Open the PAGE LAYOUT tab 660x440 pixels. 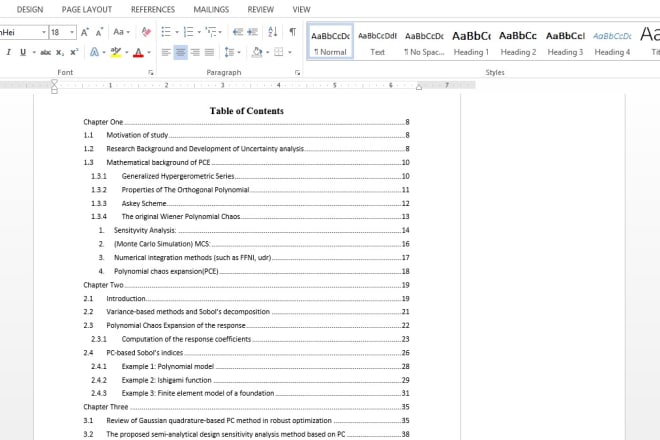(87, 9)
